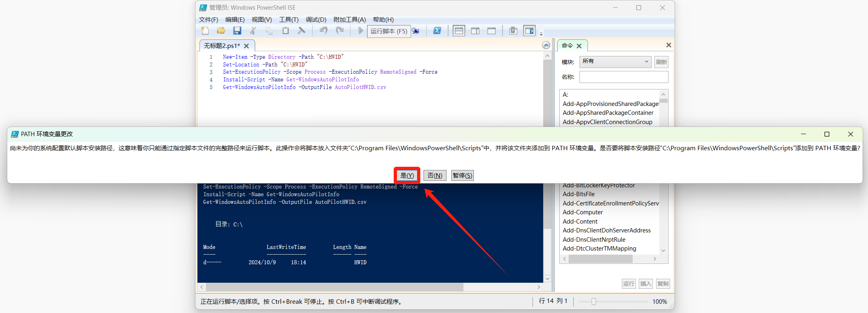This screenshot has height=313, width=868.
Task: Click the Paste clipboard icon
Action: tap(285, 31)
